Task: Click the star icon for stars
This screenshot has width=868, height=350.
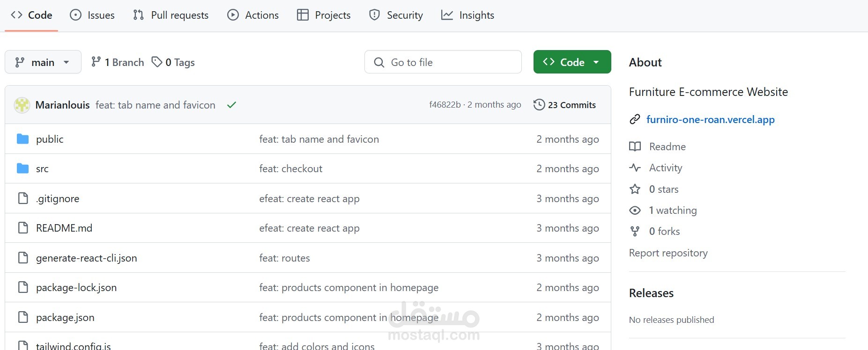Action: 635,189
